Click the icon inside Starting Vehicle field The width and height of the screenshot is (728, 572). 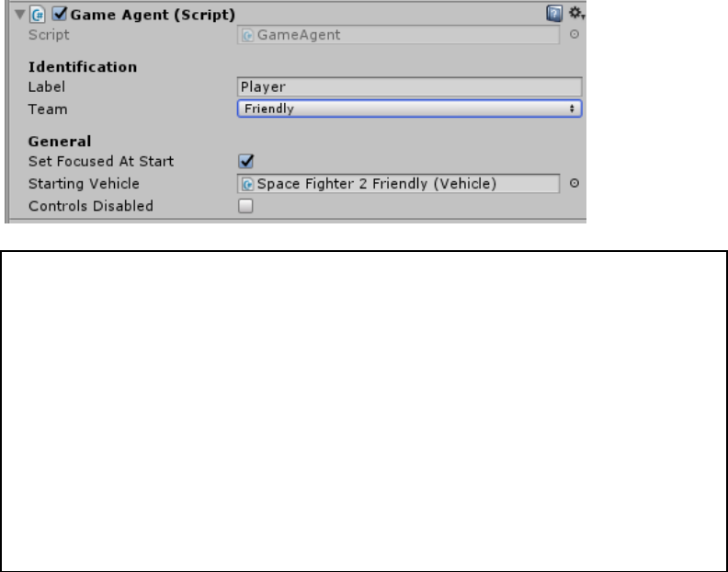click(x=248, y=185)
